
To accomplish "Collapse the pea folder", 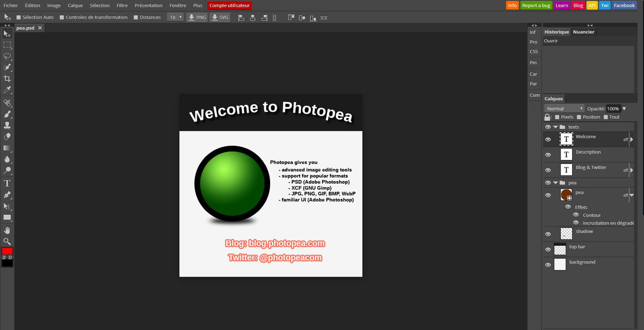I will coord(555,183).
